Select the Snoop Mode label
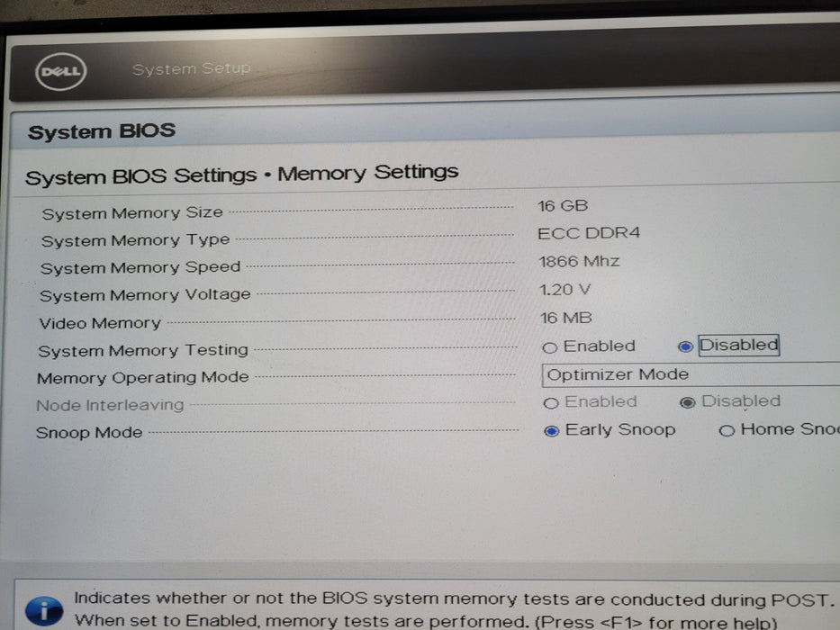The width and height of the screenshot is (840, 630). pyautogui.click(x=89, y=432)
